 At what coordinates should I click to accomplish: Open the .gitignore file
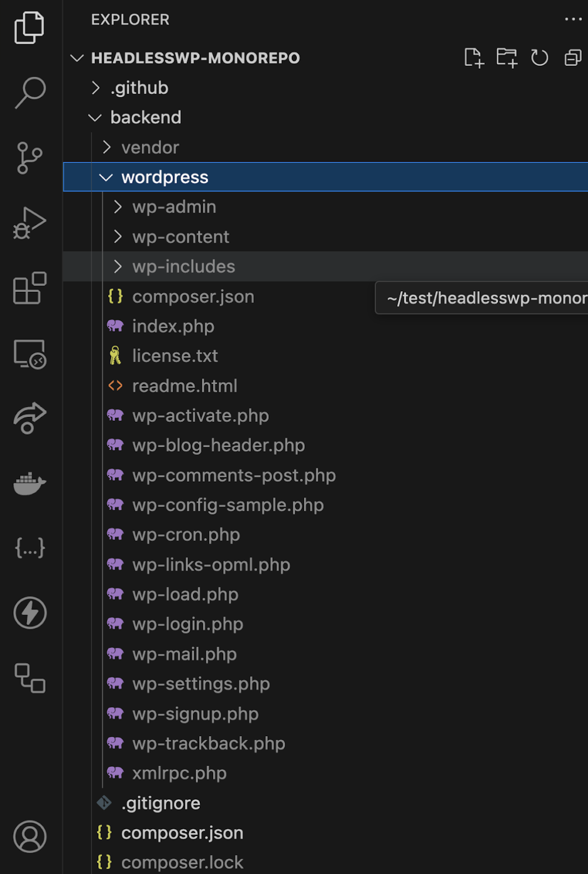pos(161,803)
